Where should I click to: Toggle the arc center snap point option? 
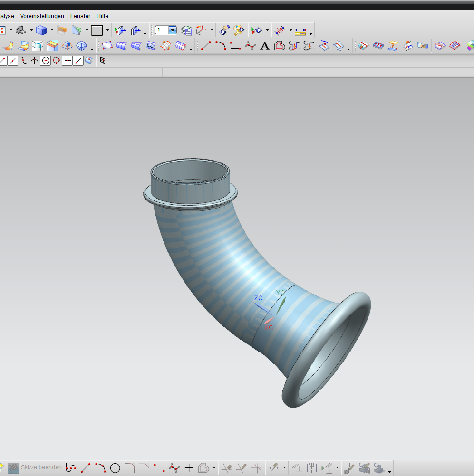pos(46,60)
